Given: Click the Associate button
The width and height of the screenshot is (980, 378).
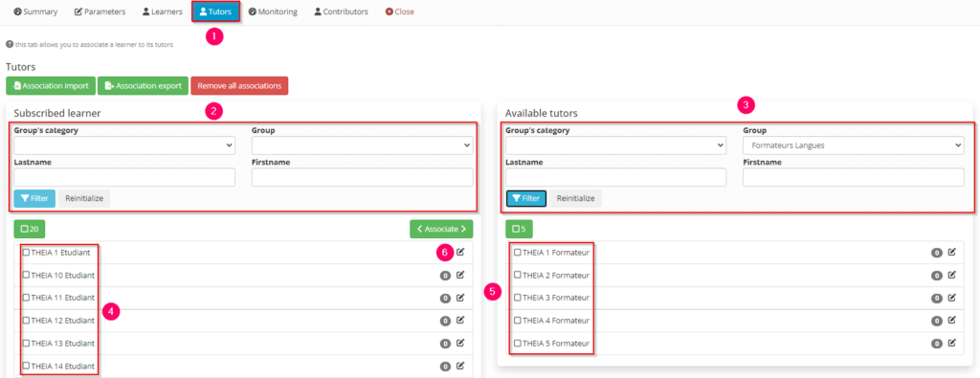Looking at the screenshot, I should click(x=441, y=229).
